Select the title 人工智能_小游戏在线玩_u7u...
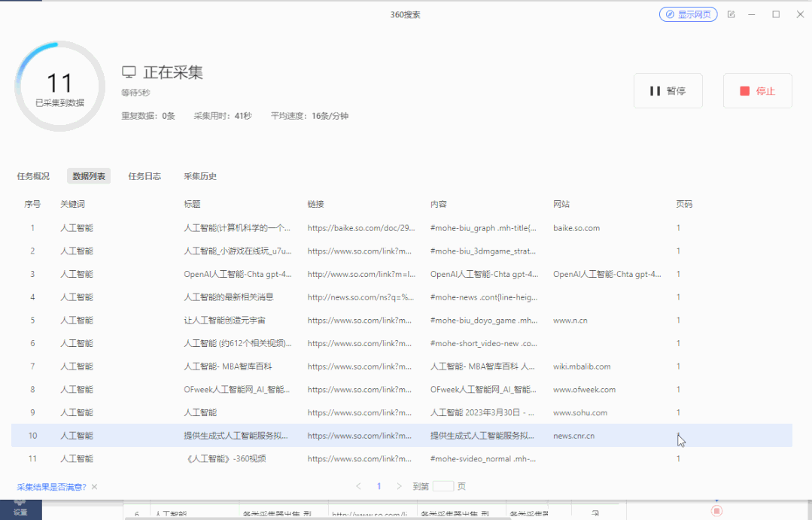Image resolution: width=812 pixels, height=520 pixels. pyautogui.click(x=238, y=251)
